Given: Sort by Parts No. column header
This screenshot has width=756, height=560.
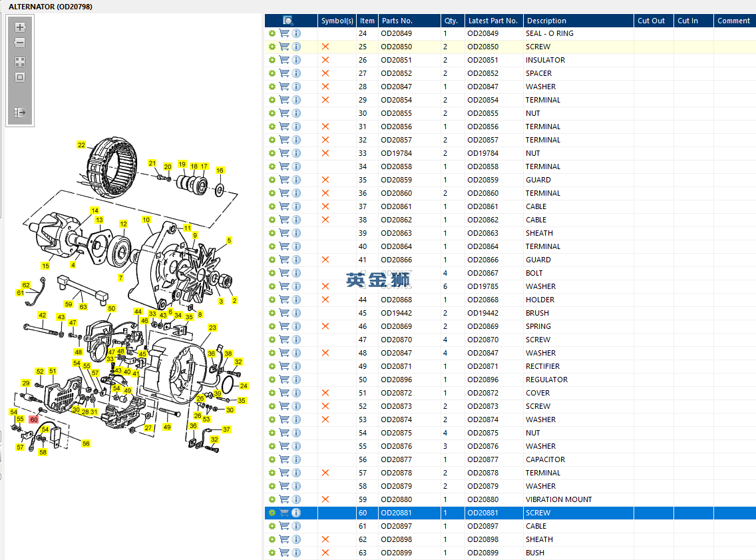Looking at the screenshot, I should tap(397, 21).
